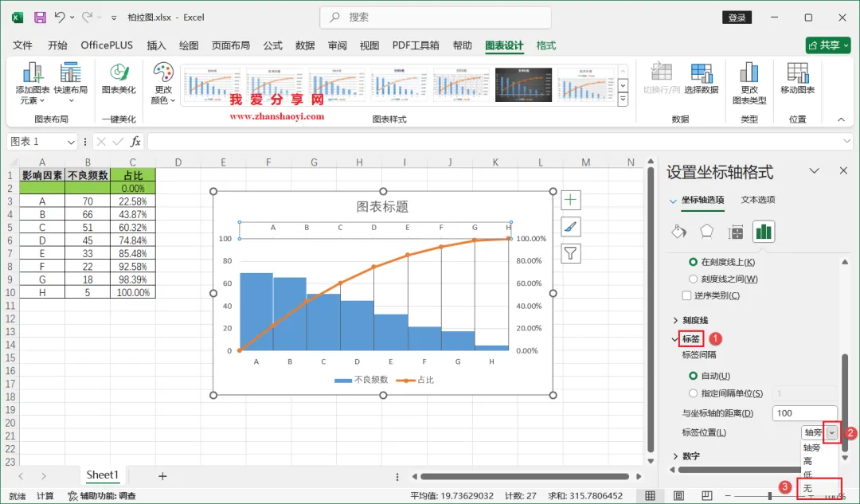Click the insert function fx icon
Screen dimensions: 860x504
click(135, 142)
